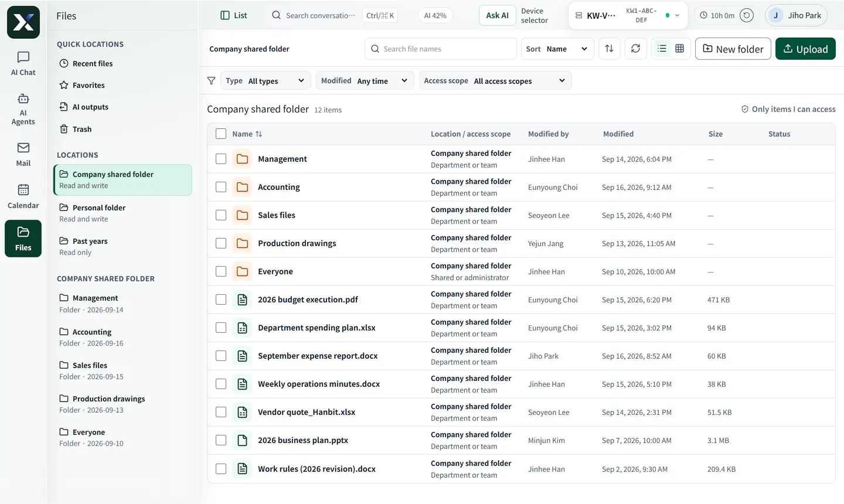The width and height of the screenshot is (844, 504).
Task: Click the Jiho Park user avatar
Action: pos(775,15)
